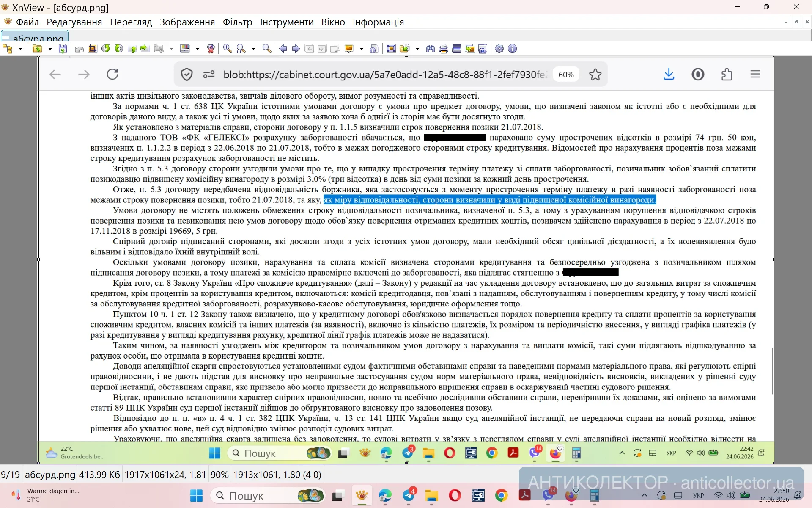This screenshot has width=812, height=508.
Task: Click the 1917x1061x24 dimensions in status bar
Action: [165, 475]
